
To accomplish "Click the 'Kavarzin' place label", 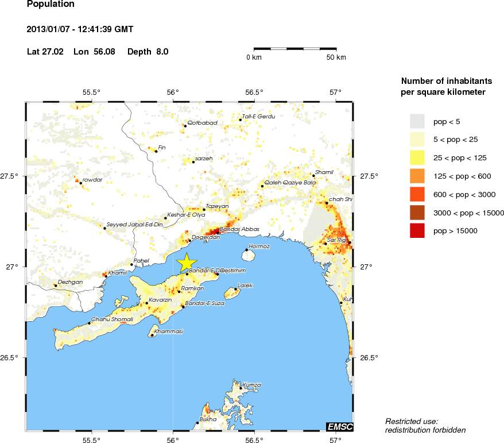I will (x=160, y=300).
